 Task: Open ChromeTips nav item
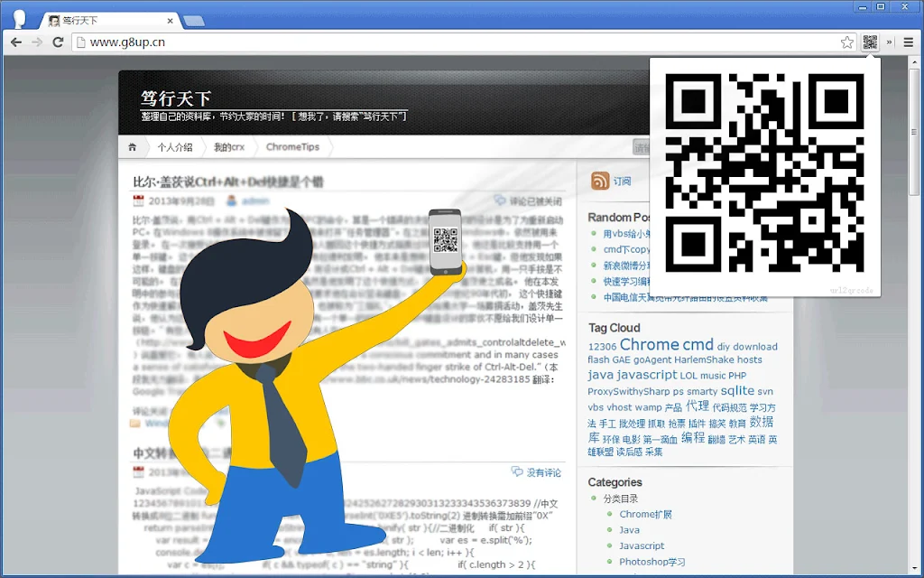pyautogui.click(x=292, y=147)
